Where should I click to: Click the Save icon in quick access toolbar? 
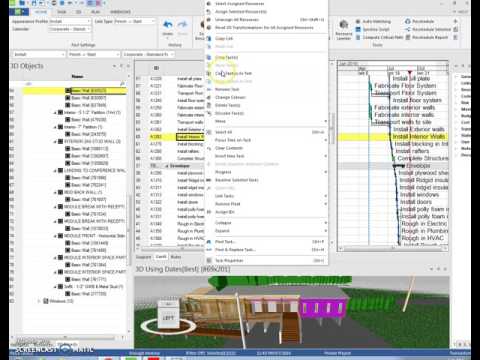tap(34, 3)
